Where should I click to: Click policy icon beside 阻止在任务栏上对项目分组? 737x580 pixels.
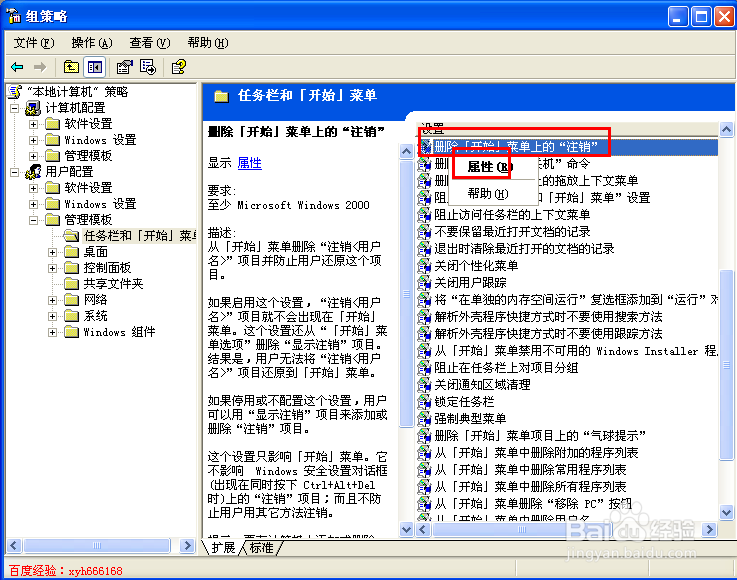(x=424, y=368)
